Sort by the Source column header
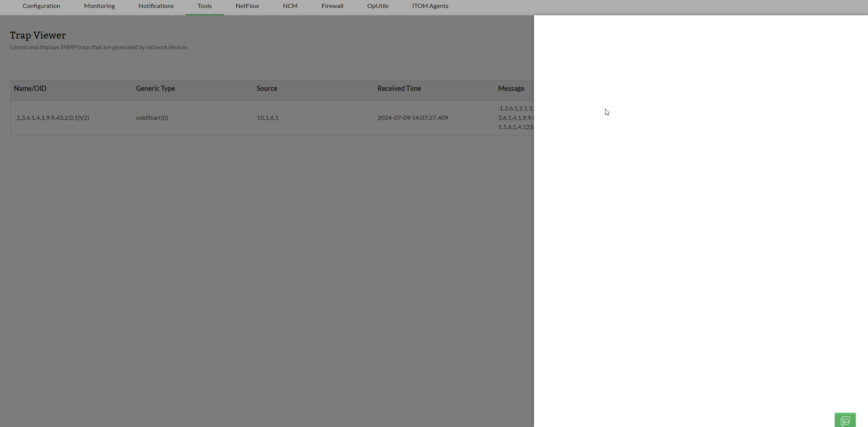868x427 pixels. [267, 89]
